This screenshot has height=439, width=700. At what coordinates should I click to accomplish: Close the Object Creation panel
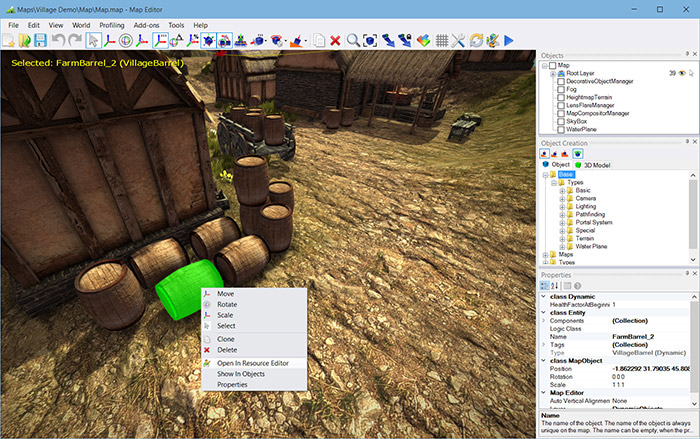(695, 142)
